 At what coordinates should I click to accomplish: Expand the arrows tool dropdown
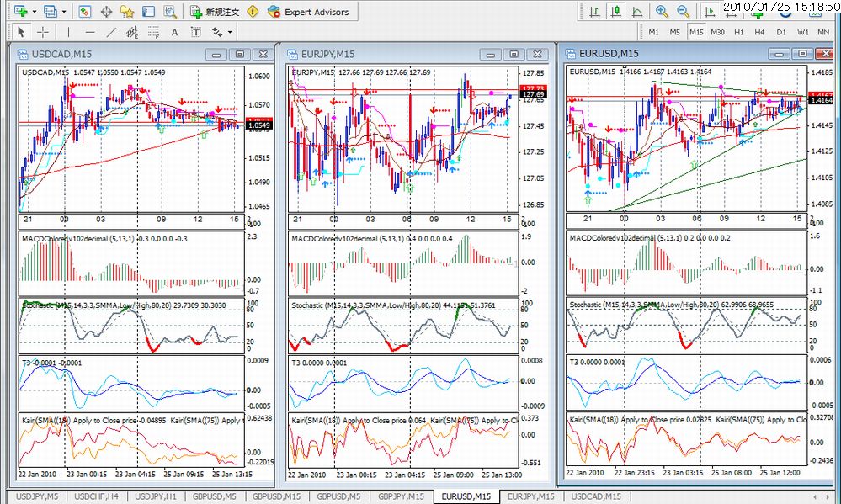pos(230,32)
